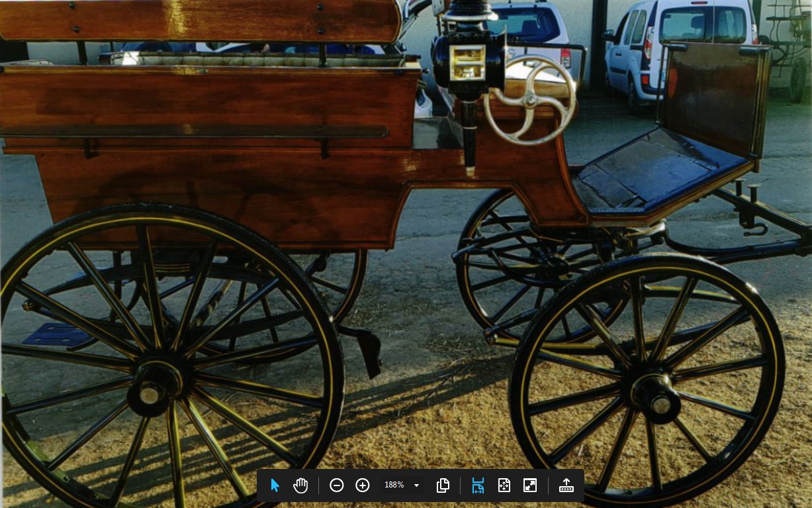
Task: Open the zoom percentage dropdown arrow
Action: tap(416, 485)
